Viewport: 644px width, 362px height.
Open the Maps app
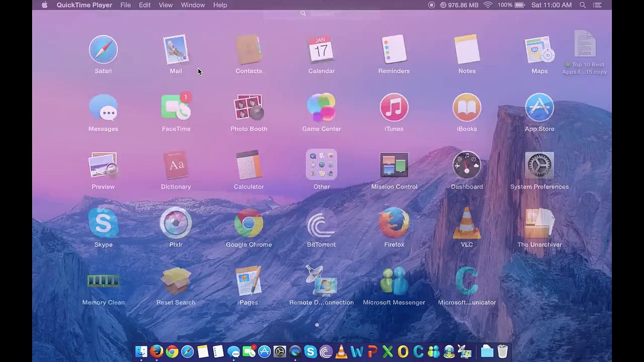(539, 50)
